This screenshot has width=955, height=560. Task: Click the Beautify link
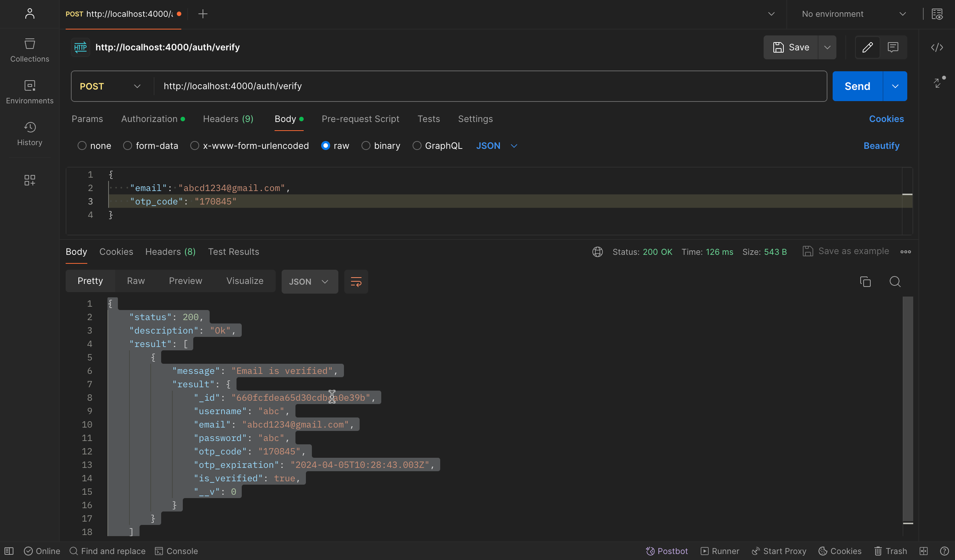881,146
